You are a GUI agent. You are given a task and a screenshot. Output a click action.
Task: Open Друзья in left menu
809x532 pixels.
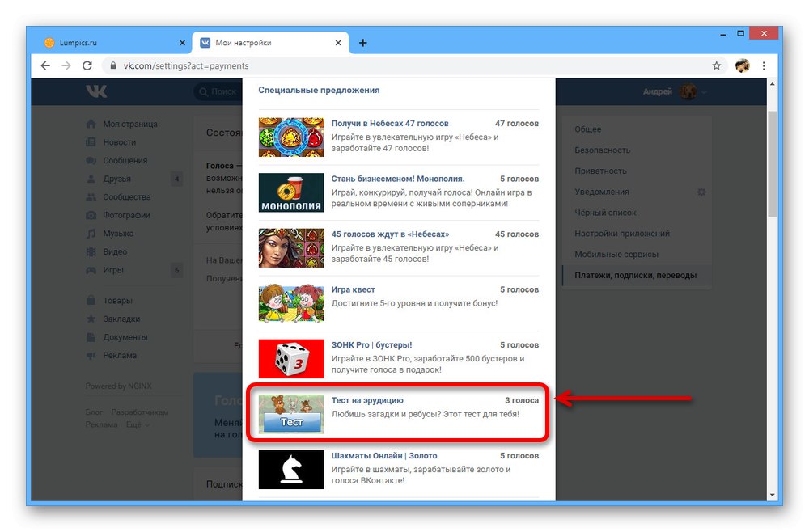click(108, 179)
